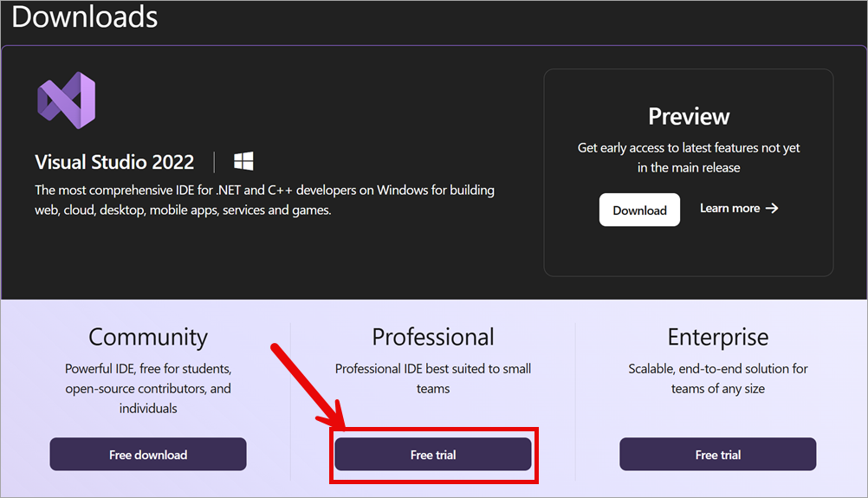Click the Windows logo beside Visual Studio 2022
Viewport: 868px width, 498px height.
tap(243, 161)
